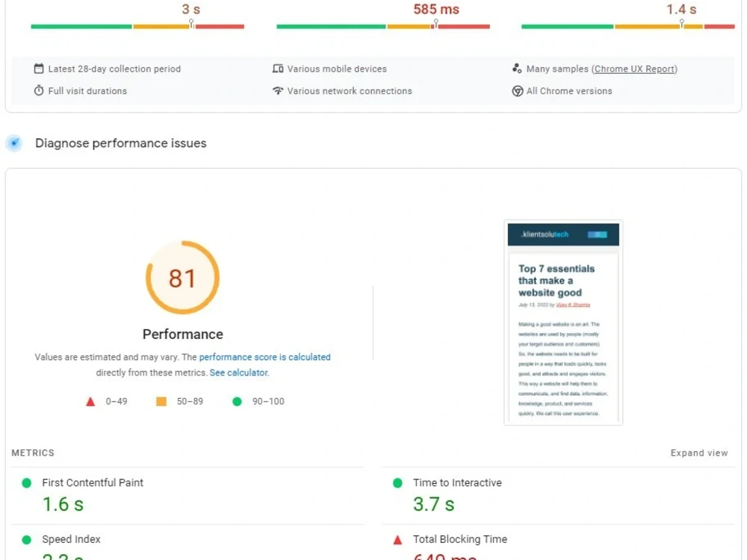Select the green circle 90-100 legend icon
The width and height of the screenshot is (747, 560).
237,401
